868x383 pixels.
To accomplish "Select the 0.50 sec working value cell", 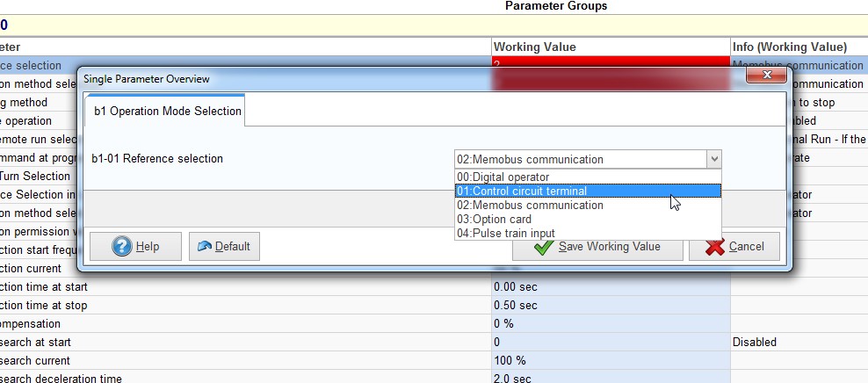I will coord(611,306).
